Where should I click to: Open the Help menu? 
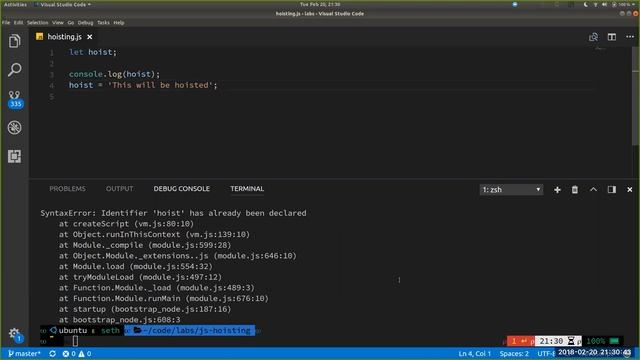[119, 23]
